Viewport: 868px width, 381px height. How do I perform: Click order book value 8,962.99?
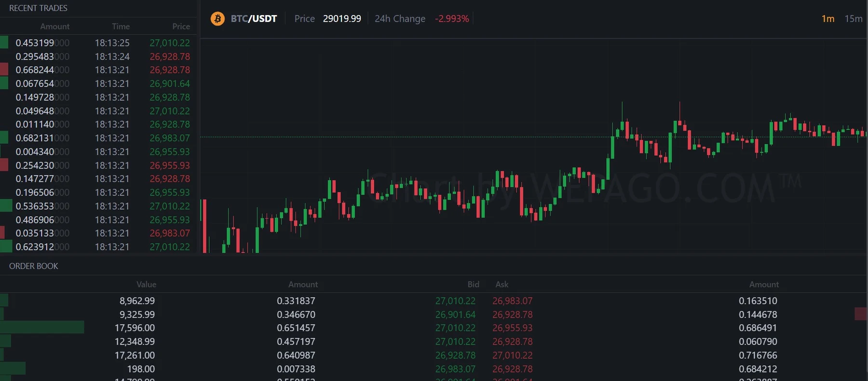coord(137,301)
